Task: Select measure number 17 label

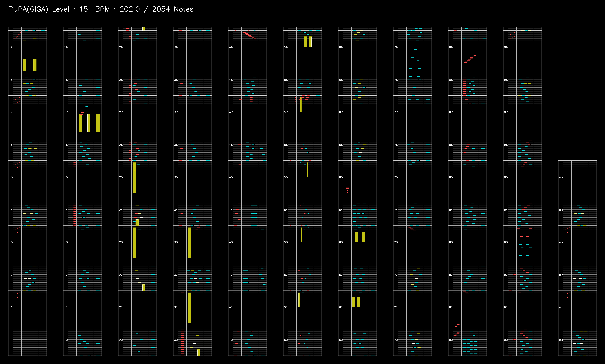Action: [x=66, y=112]
